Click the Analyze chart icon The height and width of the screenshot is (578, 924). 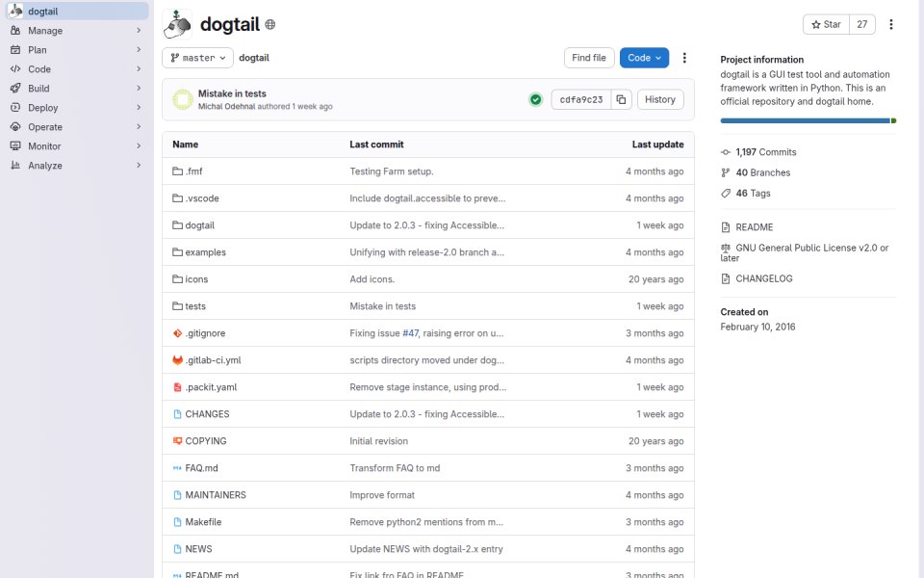[x=15, y=165]
